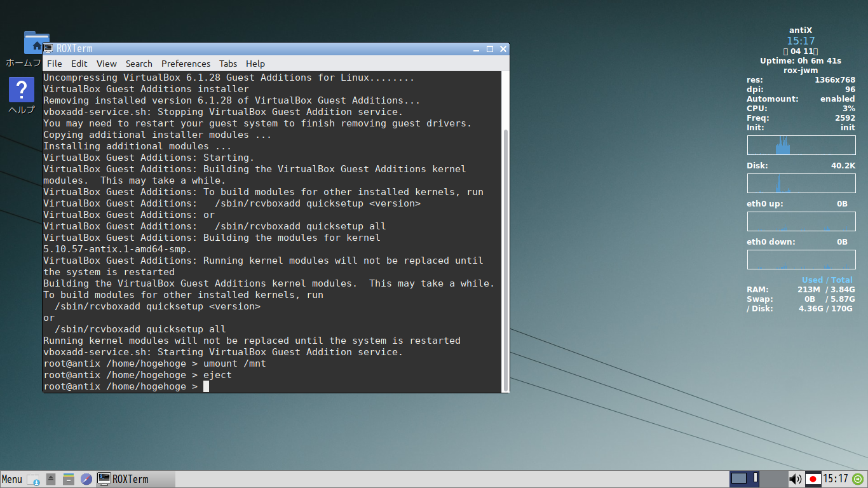Click the ROXTerm title bar terminal icon
The width and height of the screenshot is (868, 488).
click(48, 49)
